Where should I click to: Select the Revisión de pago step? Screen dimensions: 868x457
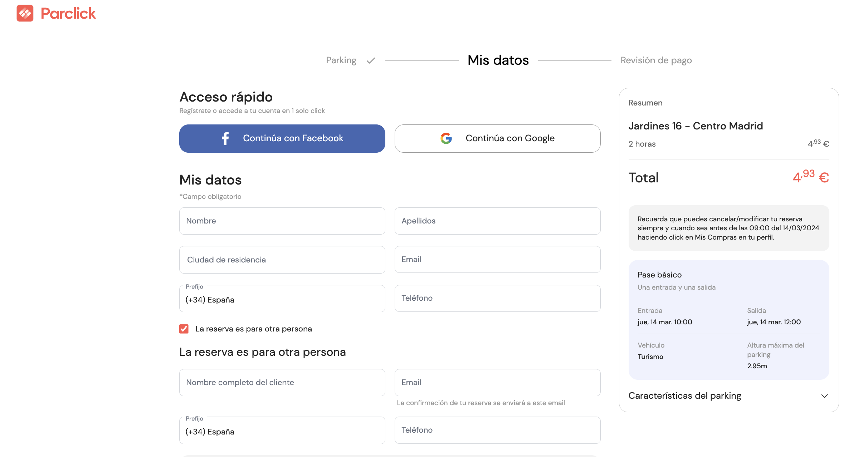[656, 60]
